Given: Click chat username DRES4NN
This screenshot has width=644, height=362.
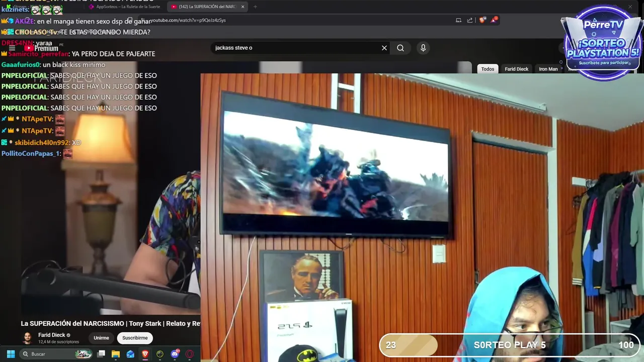Looking at the screenshot, I should coord(17,43).
